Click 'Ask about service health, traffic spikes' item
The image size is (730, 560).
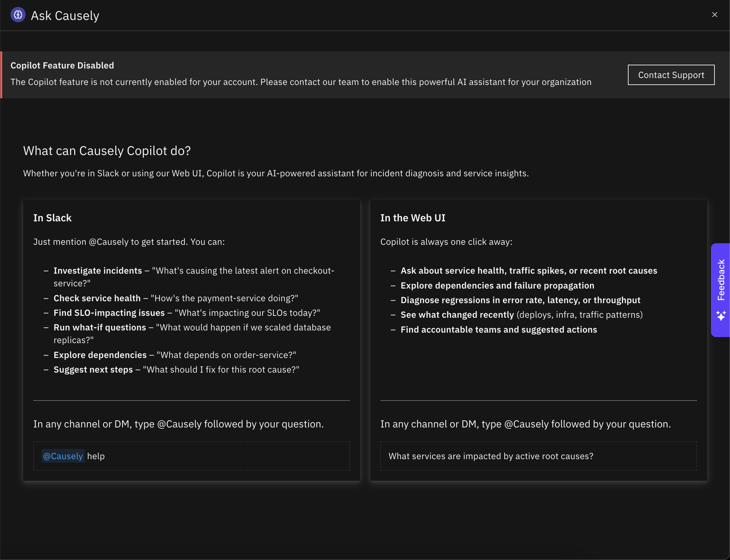tap(529, 271)
